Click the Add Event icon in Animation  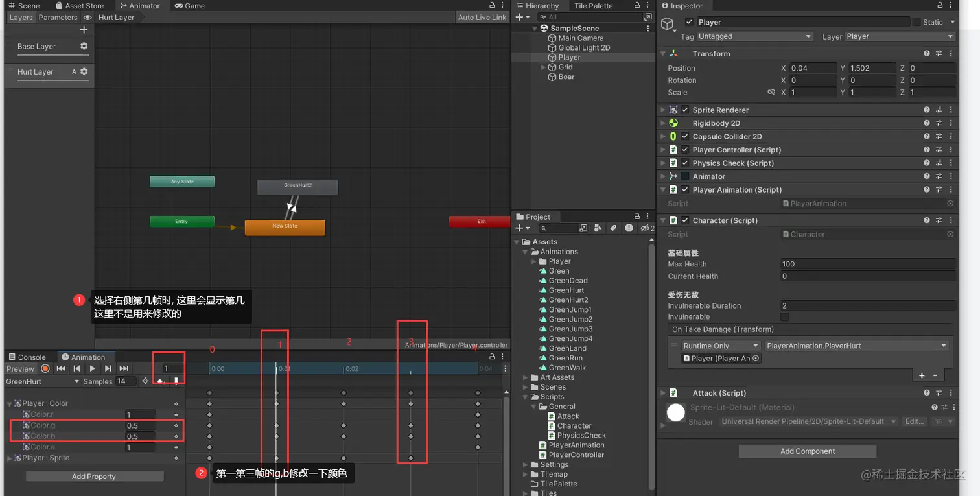(176, 381)
